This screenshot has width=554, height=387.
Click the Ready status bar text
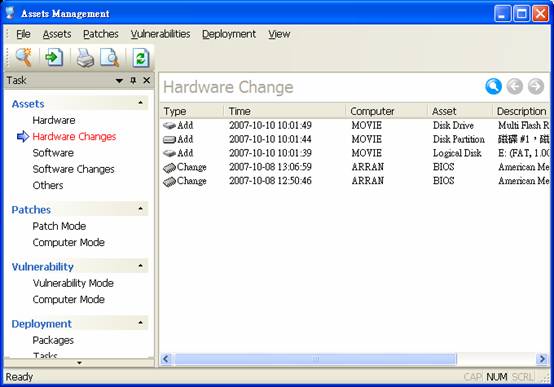coord(19,377)
